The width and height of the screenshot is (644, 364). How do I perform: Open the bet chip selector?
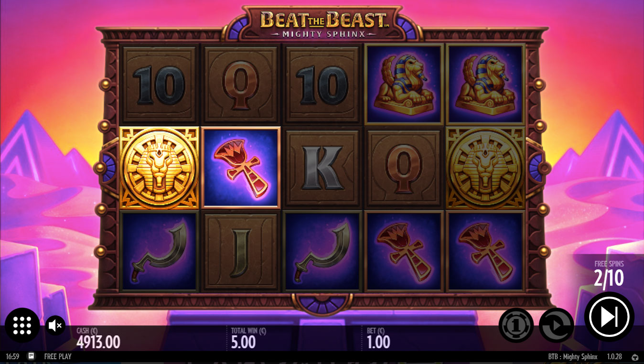pyautogui.click(x=516, y=325)
